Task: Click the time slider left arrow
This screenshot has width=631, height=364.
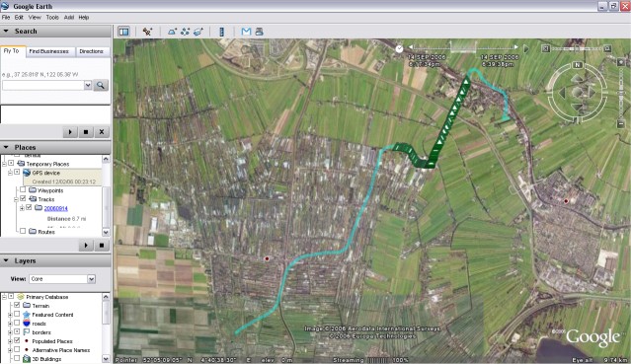Action: pos(410,47)
